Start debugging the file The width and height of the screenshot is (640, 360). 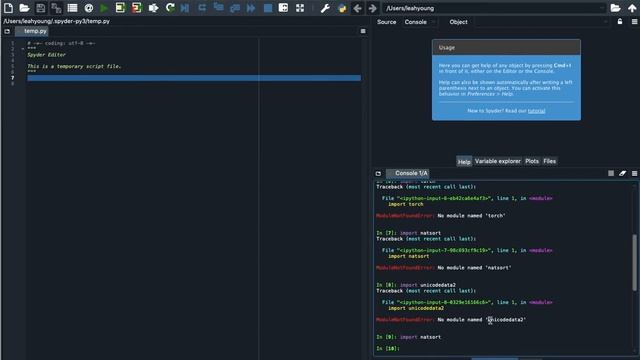185,8
